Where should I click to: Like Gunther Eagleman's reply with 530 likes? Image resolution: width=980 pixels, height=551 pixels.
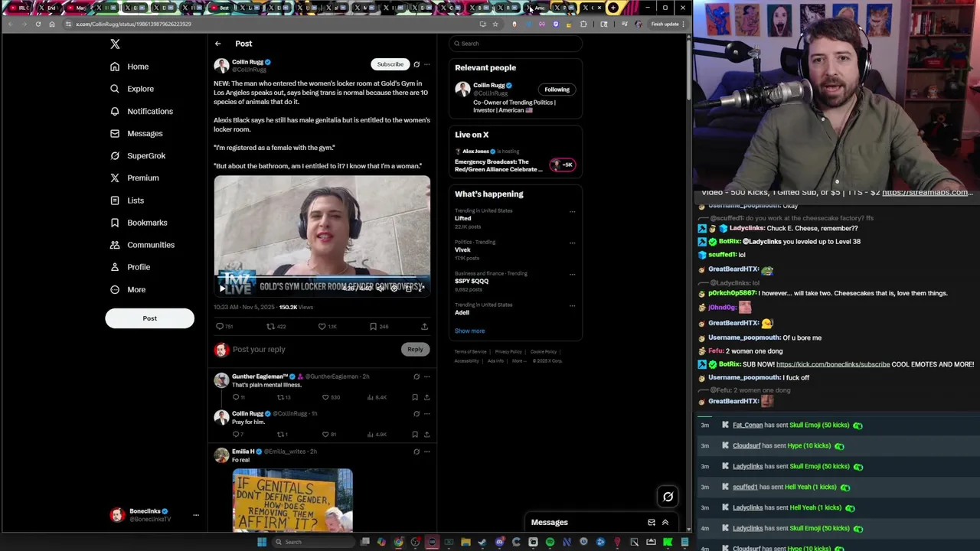click(325, 397)
